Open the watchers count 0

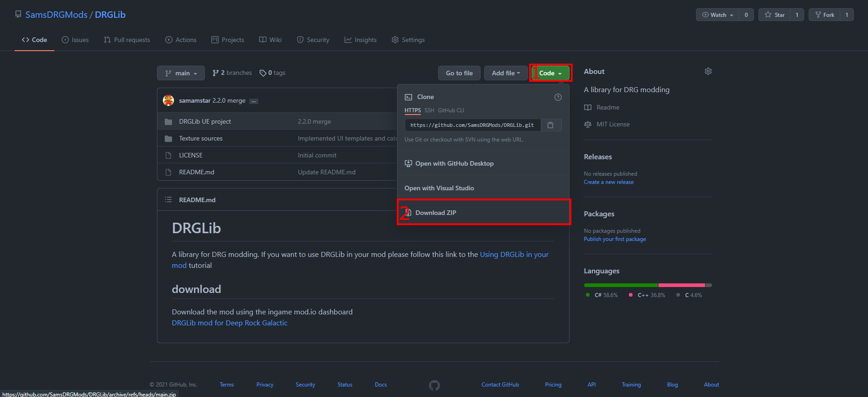pyautogui.click(x=746, y=15)
